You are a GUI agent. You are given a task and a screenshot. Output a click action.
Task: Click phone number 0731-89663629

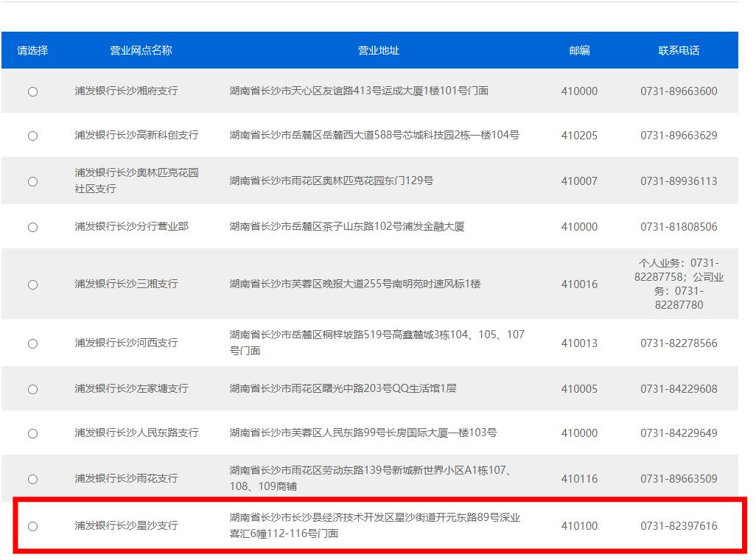click(679, 136)
